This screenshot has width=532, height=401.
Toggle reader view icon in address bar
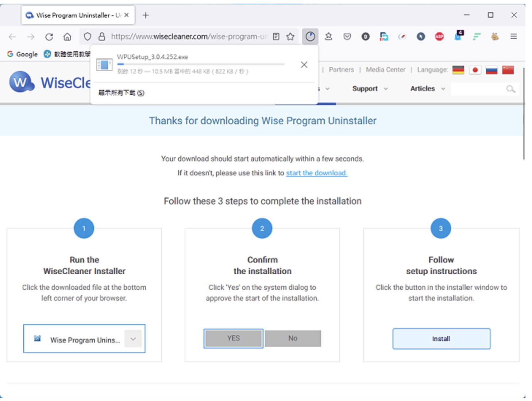[x=276, y=37]
